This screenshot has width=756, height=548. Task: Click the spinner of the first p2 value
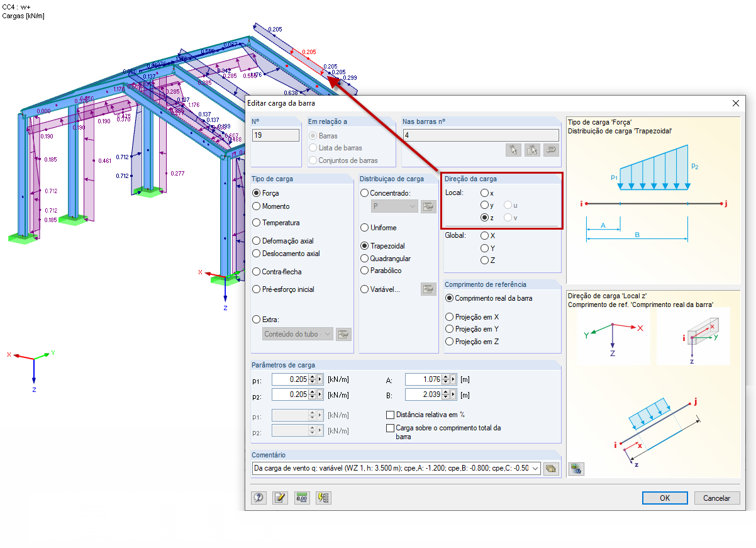coord(312,394)
